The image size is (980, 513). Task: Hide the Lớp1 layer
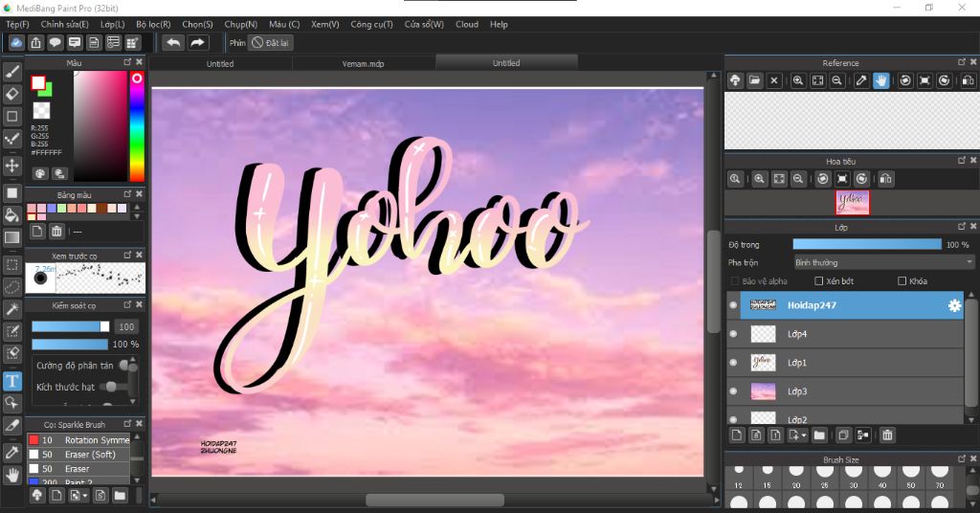pos(733,363)
